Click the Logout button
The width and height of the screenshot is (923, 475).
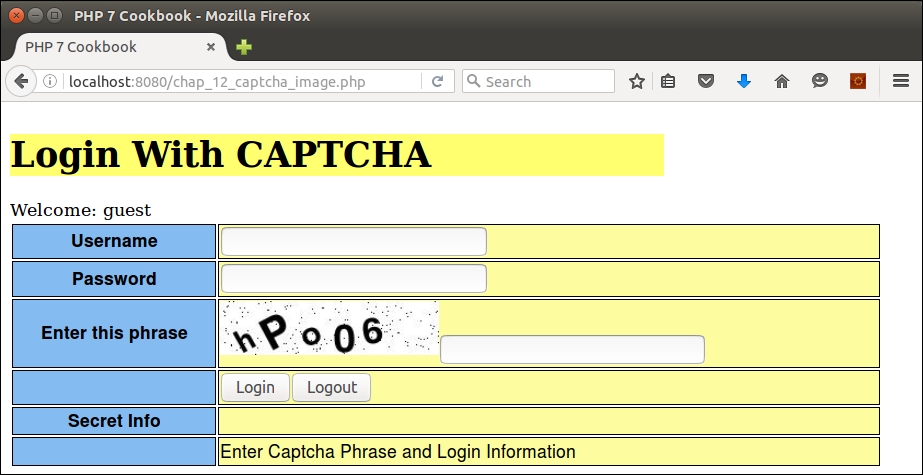coord(331,387)
